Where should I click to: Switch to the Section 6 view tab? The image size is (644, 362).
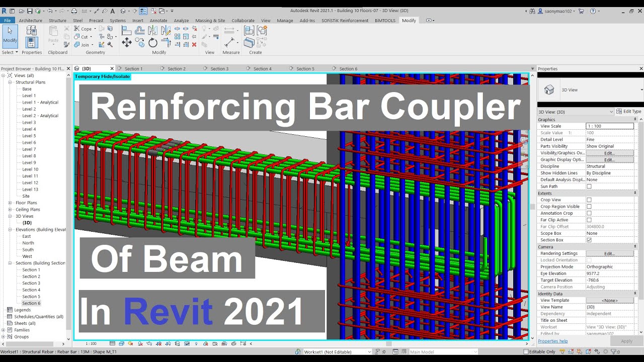click(x=348, y=69)
